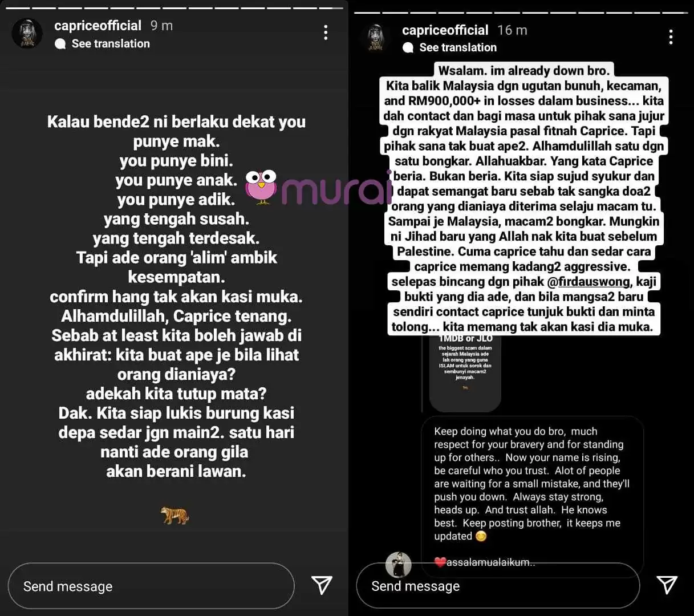Open @firdauswong mention link

coord(588,282)
